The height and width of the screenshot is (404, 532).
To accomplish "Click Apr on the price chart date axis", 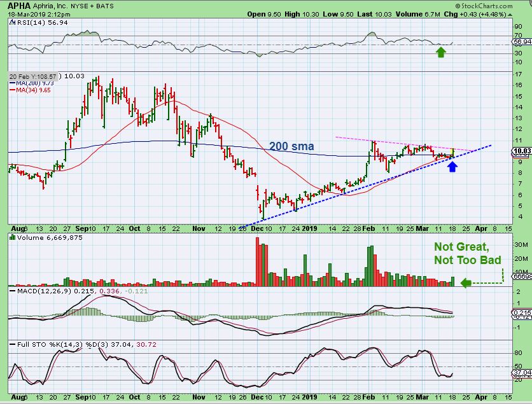I will [x=480, y=228].
